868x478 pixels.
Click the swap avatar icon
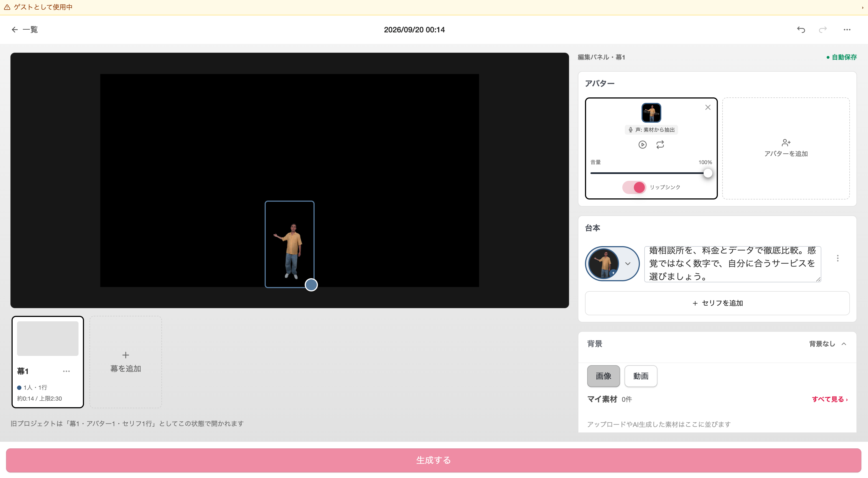(660, 145)
